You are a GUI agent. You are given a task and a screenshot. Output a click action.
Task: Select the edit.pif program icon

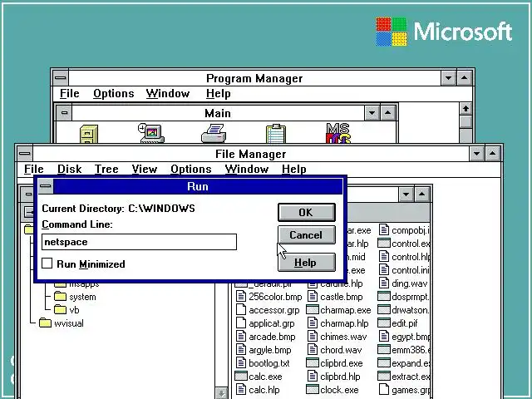click(384, 323)
